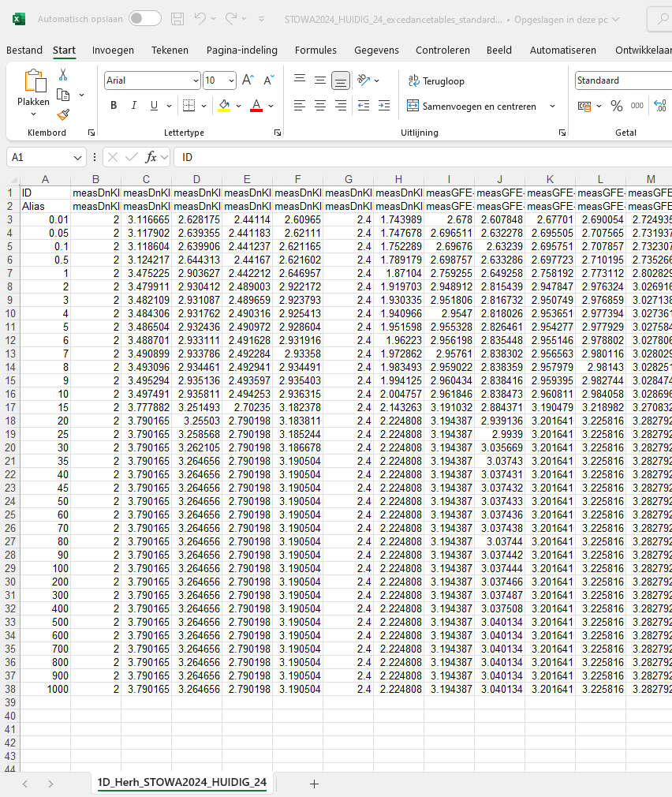Apply the cell borders button
This screenshot has width=672, height=797.
(x=189, y=105)
